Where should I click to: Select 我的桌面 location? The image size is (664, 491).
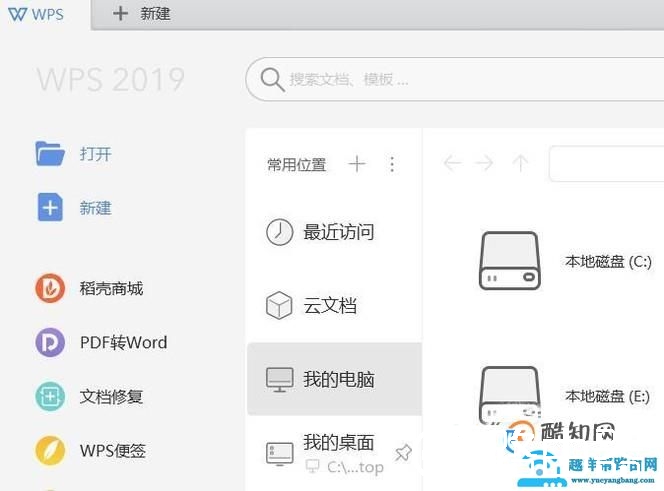[x=339, y=442]
